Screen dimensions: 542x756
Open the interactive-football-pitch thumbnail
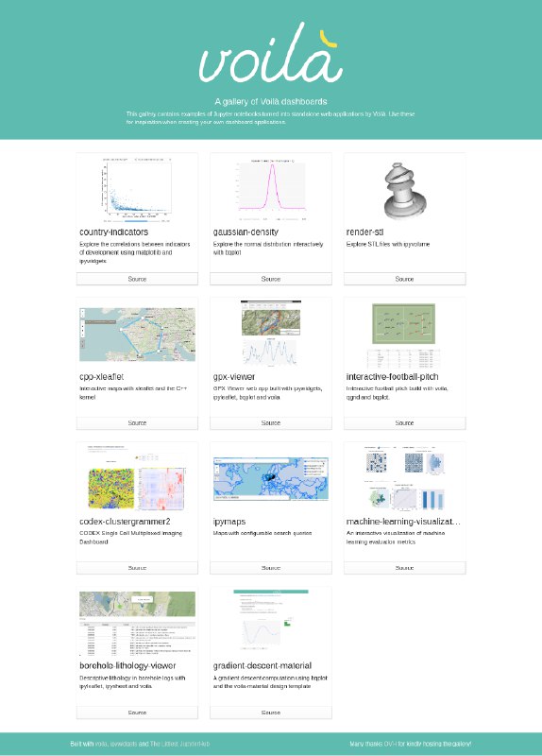404,334
